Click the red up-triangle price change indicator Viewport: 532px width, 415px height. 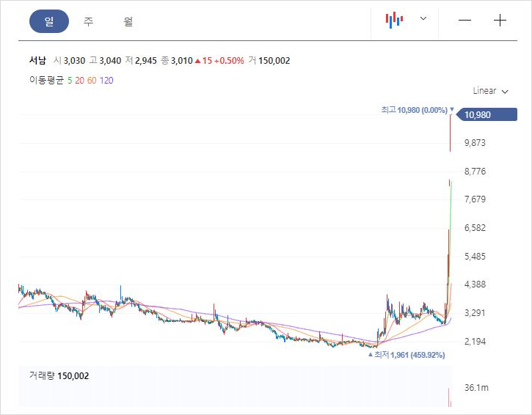tap(197, 61)
